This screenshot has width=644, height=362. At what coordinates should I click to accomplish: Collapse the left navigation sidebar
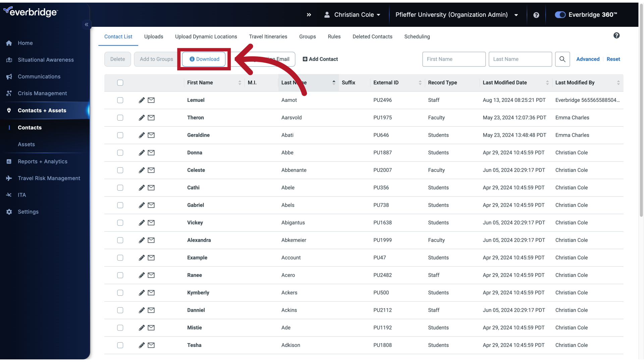click(x=86, y=24)
